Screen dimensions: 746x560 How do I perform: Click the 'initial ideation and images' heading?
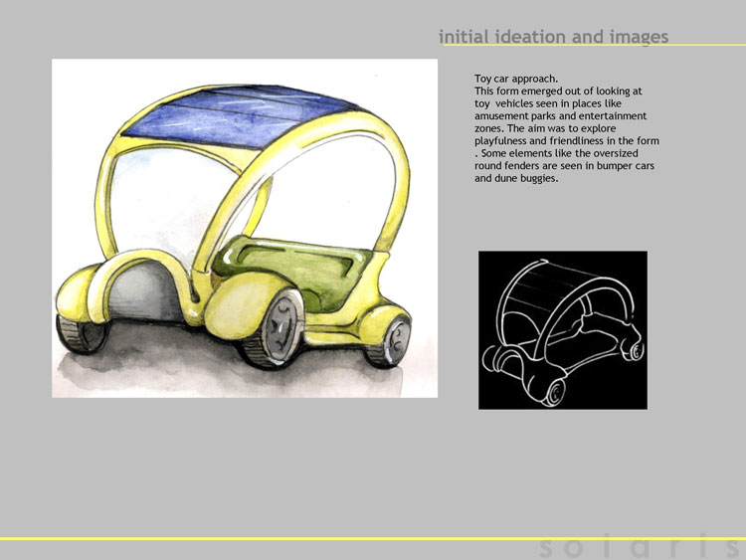tap(553, 36)
